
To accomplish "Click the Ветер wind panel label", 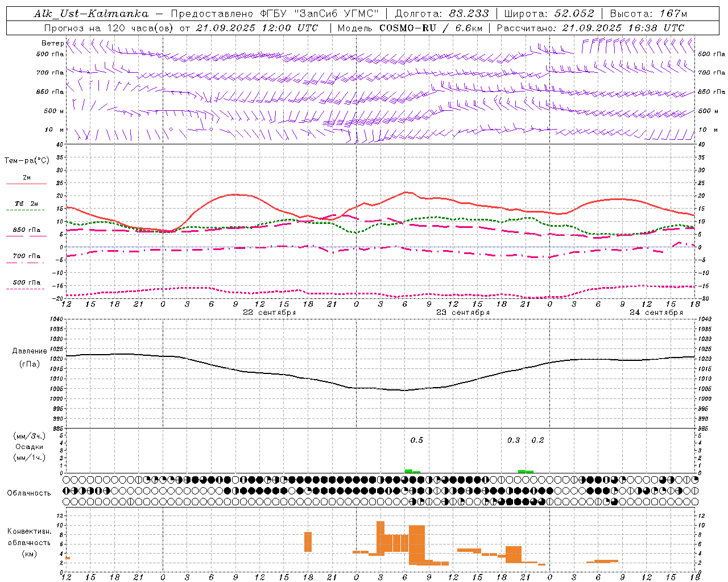I will click(x=52, y=43).
